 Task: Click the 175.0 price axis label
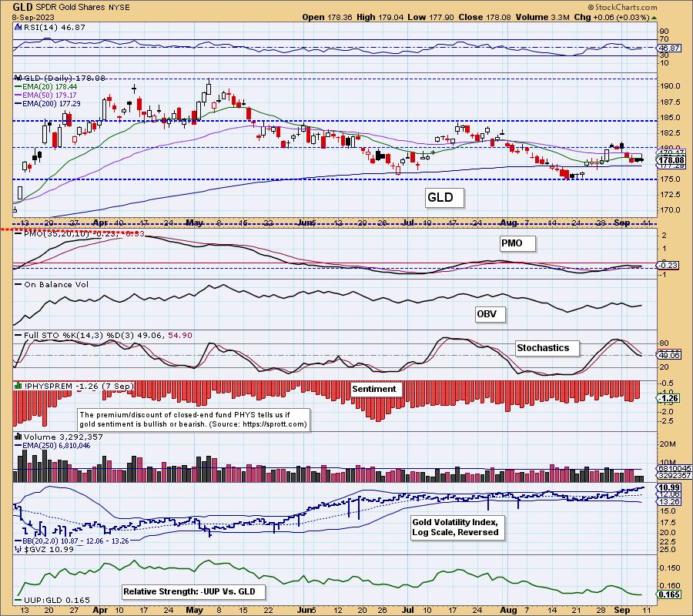pos(671,179)
